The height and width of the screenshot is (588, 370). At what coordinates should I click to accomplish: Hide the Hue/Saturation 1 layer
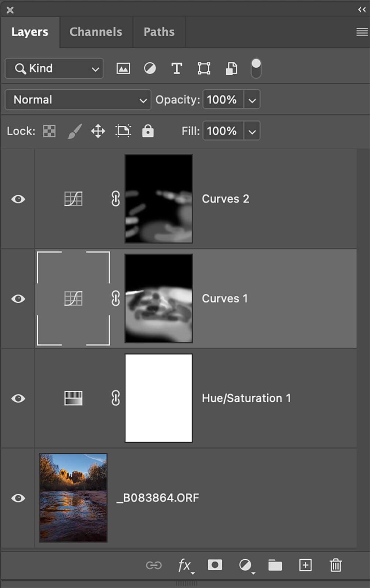[x=18, y=398]
